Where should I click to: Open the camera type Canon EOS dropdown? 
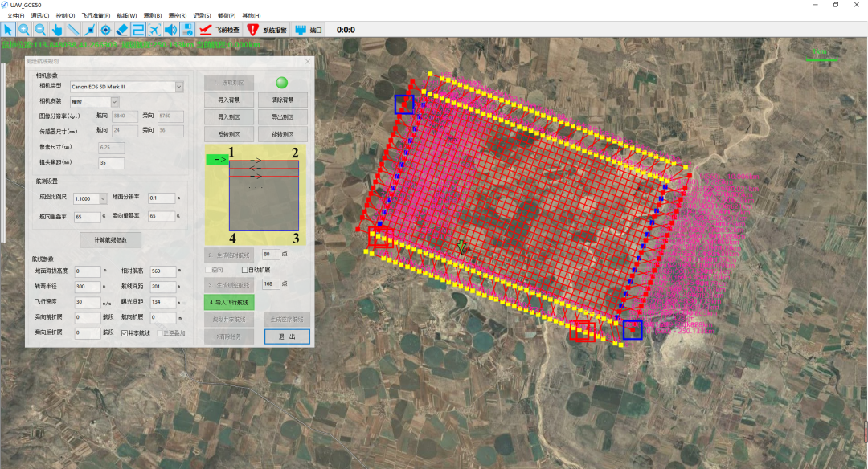pos(178,86)
